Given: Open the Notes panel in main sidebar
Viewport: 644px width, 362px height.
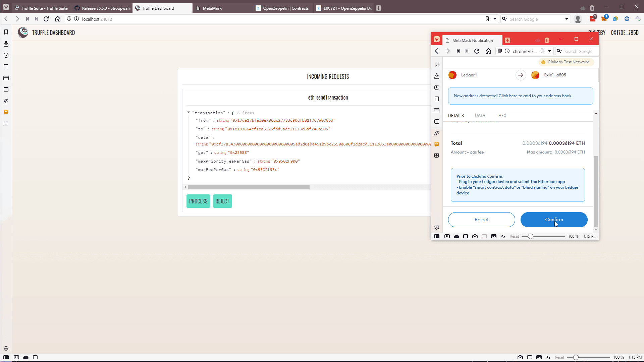Looking at the screenshot, I should tap(6, 67).
